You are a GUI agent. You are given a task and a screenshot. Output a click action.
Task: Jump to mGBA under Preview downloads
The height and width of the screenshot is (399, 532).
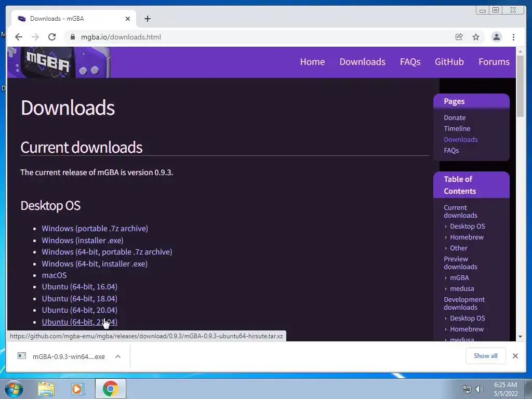pos(459,278)
